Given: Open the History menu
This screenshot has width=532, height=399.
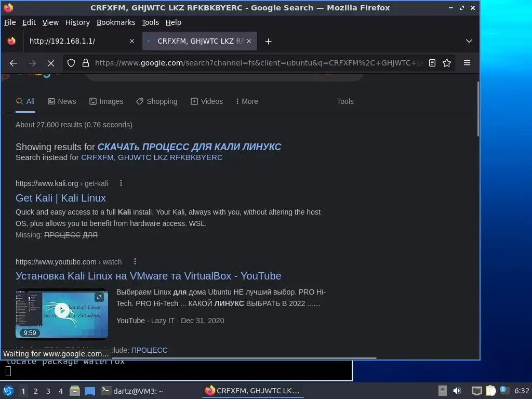Looking at the screenshot, I should point(77,22).
